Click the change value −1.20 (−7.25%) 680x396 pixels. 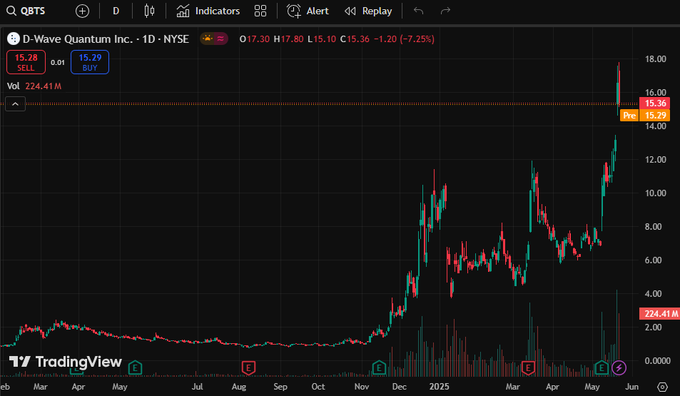pos(404,39)
